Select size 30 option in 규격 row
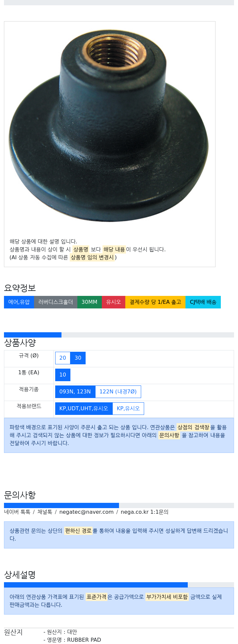Viewport: 238px width, 644px height. coord(78,358)
